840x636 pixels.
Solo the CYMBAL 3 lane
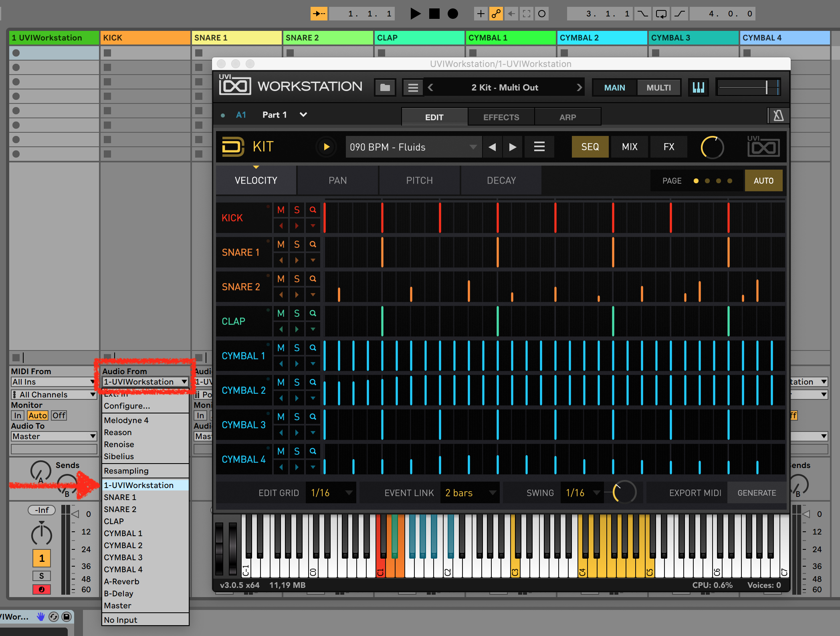[x=297, y=417]
